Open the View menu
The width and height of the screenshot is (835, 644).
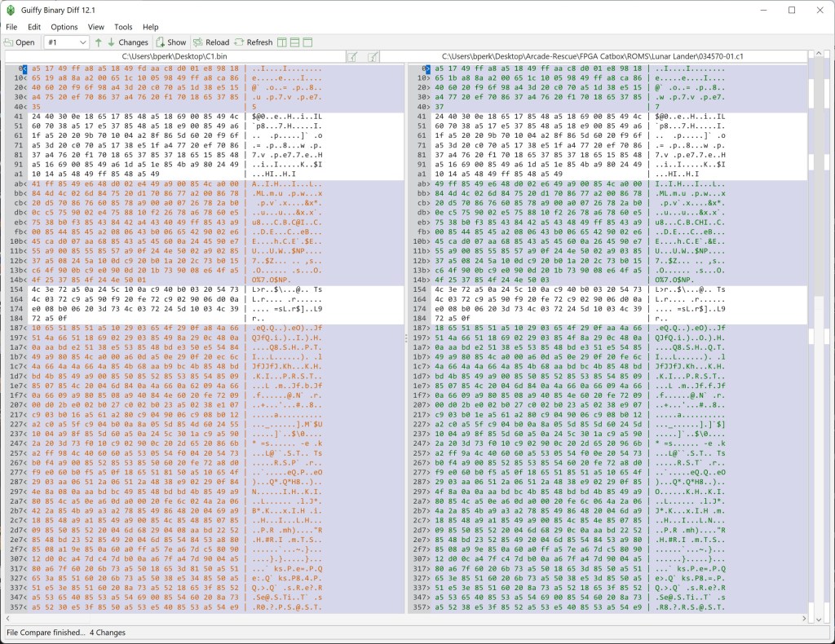tap(96, 27)
